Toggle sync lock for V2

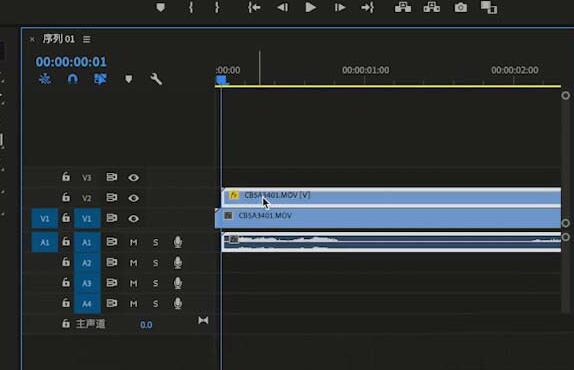pos(112,198)
